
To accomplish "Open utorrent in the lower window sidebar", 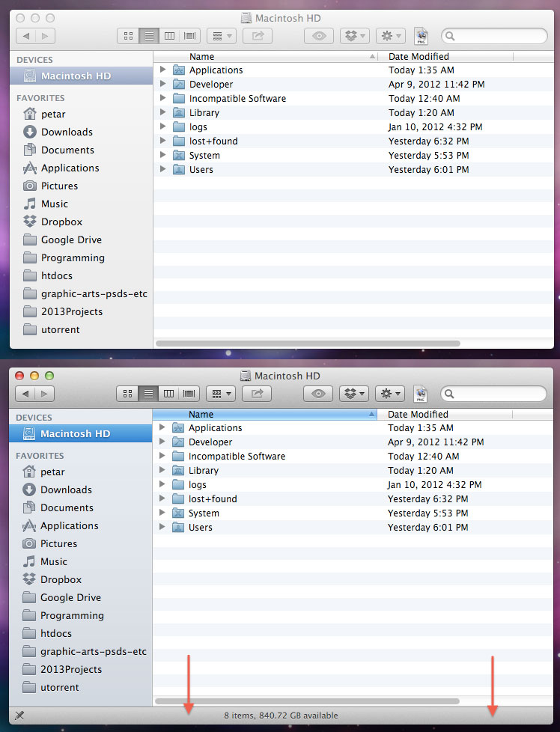I will click(80, 688).
